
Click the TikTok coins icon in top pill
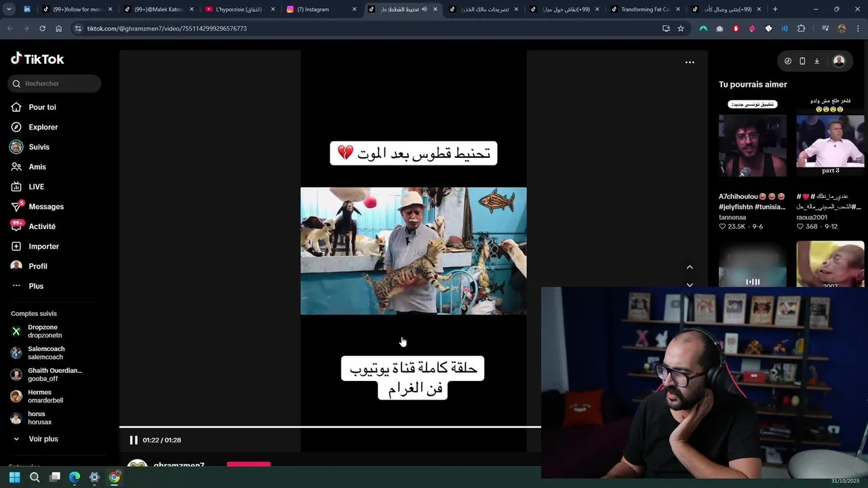tap(787, 61)
